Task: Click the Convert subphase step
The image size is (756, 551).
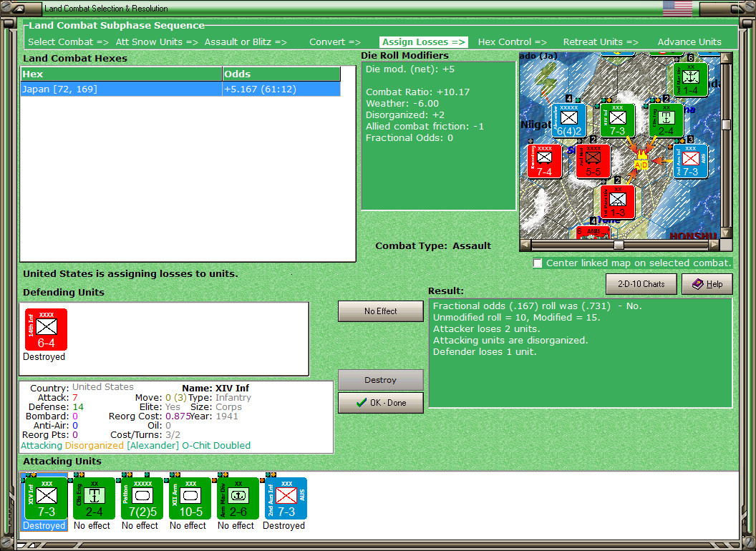Action: 334,42
